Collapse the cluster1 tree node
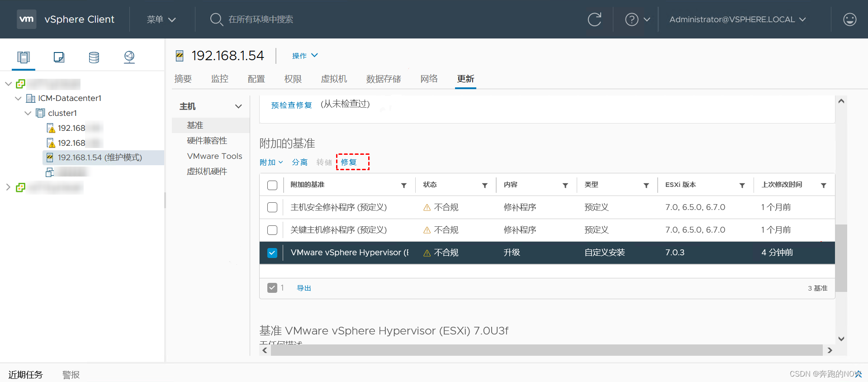 pos(28,113)
